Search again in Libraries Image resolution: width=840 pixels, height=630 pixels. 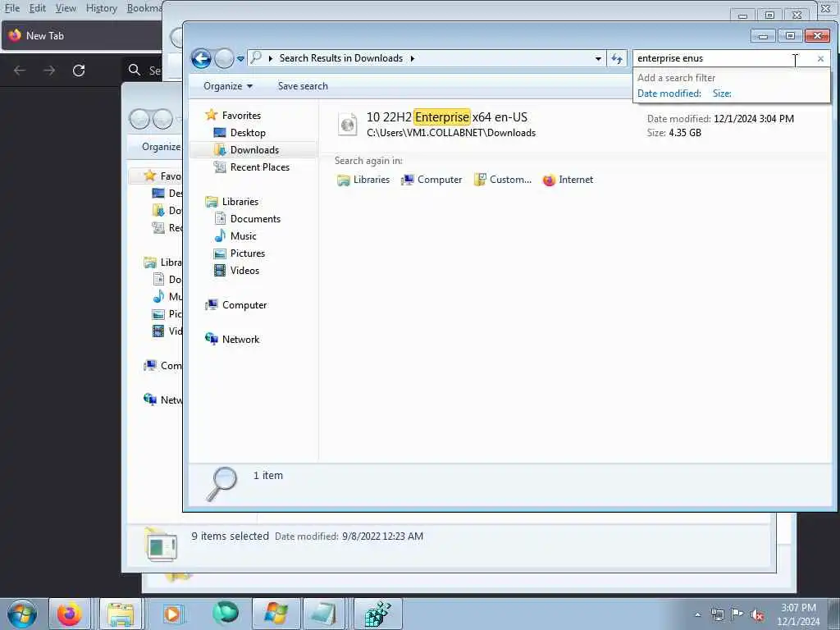click(x=363, y=180)
